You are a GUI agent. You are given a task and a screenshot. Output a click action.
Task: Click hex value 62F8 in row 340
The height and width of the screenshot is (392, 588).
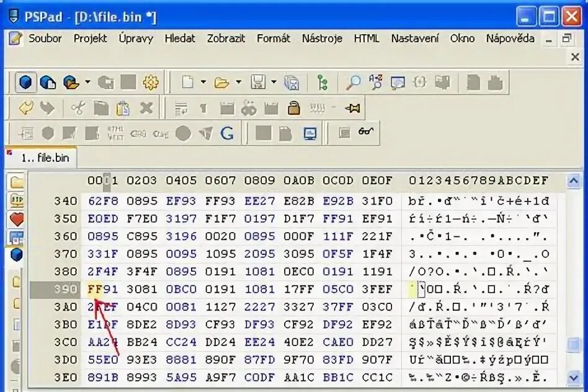point(103,201)
